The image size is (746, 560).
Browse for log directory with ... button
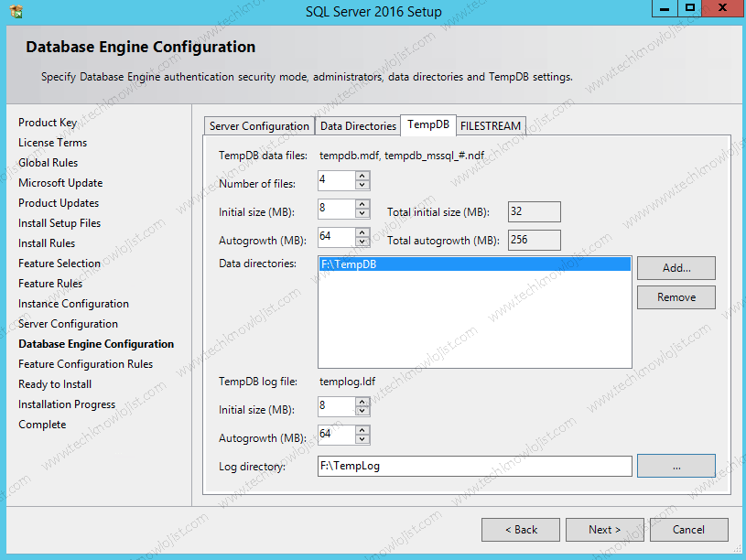pos(676,466)
